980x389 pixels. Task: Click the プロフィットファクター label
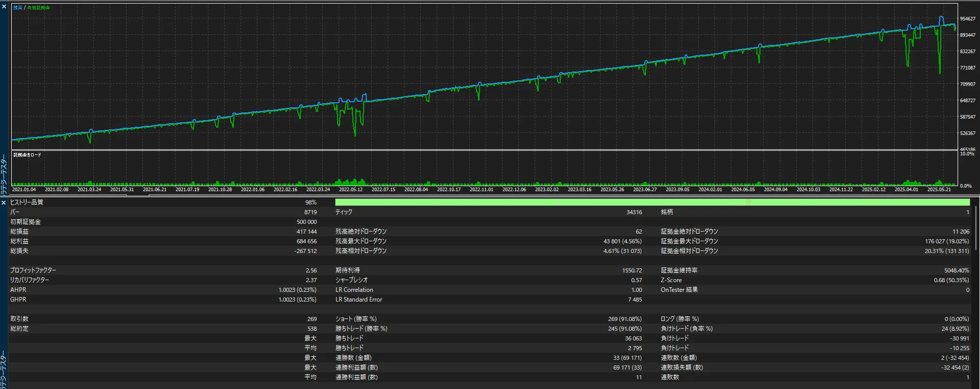(x=33, y=270)
